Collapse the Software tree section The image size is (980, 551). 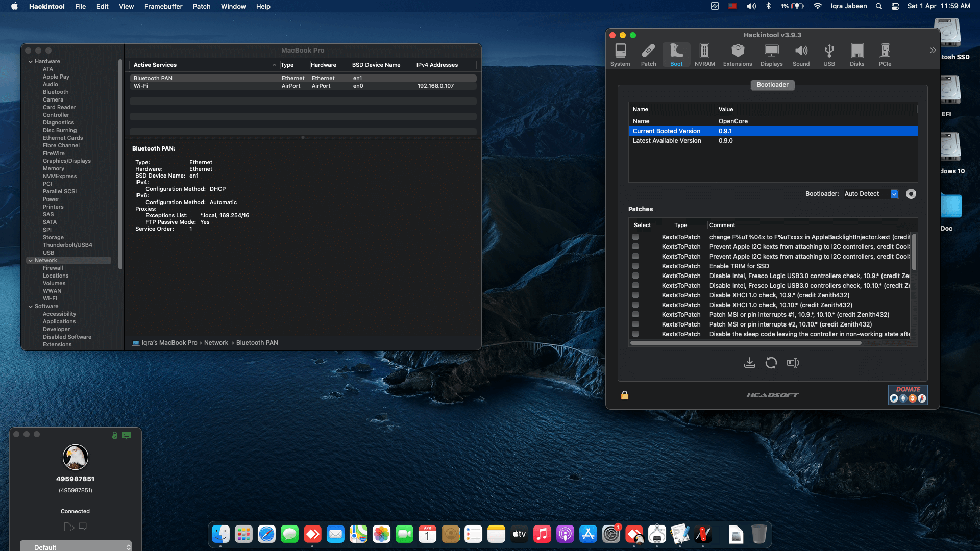pyautogui.click(x=31, y=306)
